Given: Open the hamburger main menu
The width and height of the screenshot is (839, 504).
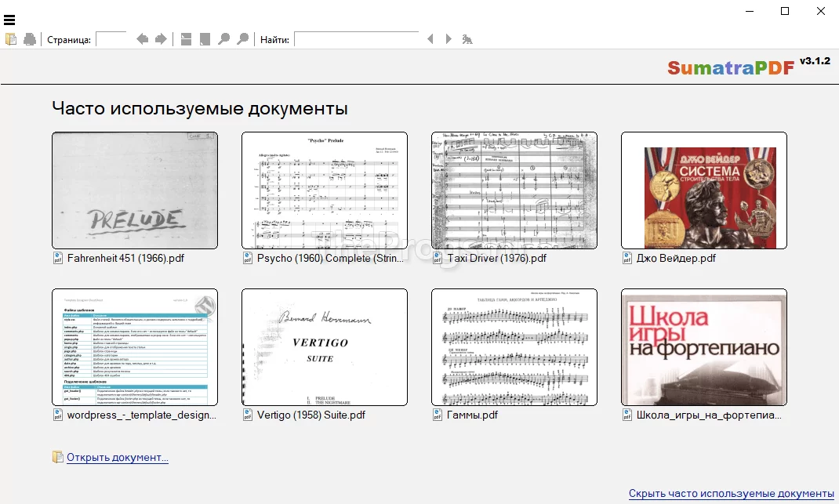Looking at the screenshot, I should [9, 20].
